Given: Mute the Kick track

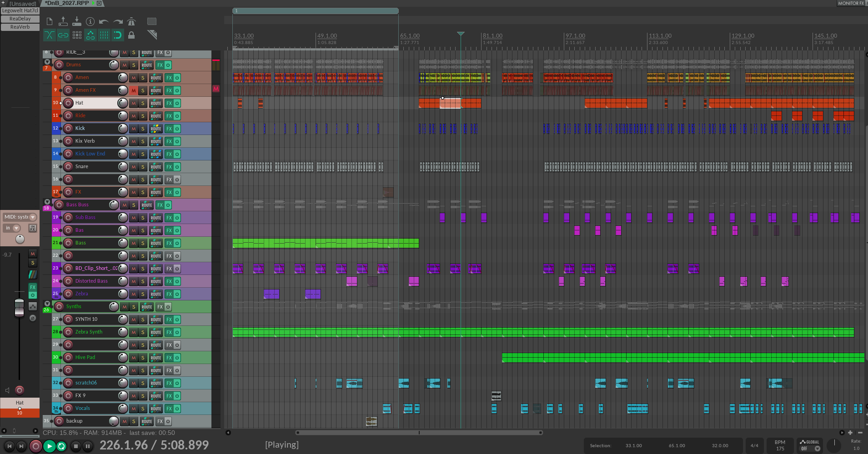Looking at the screenshot, I should 134,129.
